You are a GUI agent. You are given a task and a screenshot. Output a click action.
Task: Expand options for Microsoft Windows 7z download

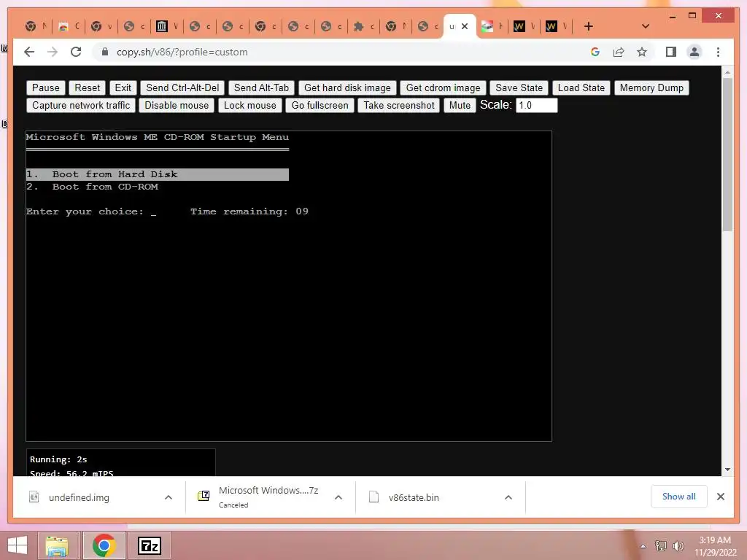tap(338, 497)
